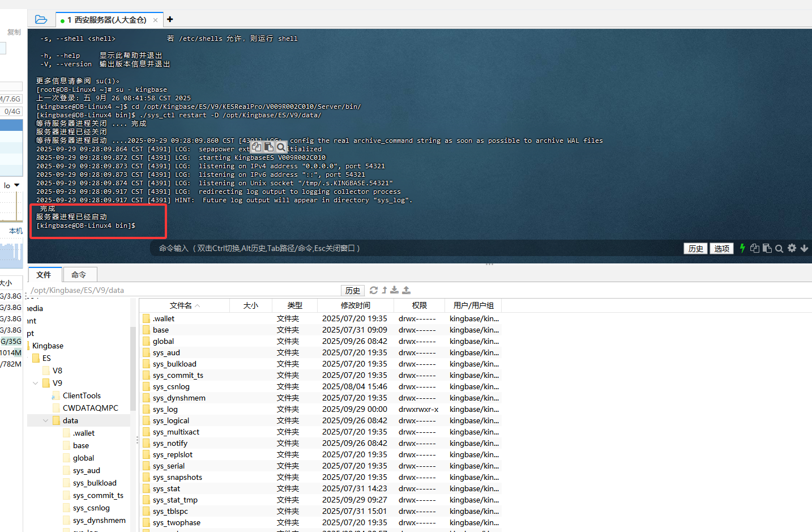The height and width of the screenshot is (532, 812).
Task: Click the upload file icon
Action: pyautogui.click(x=406, y=290)
